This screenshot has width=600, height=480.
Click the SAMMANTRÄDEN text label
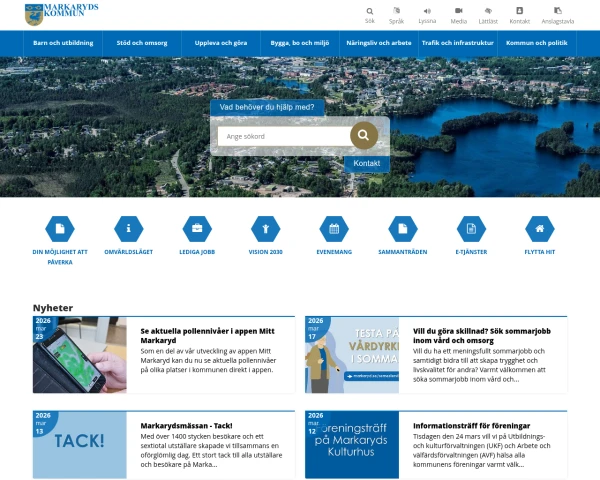tap(403, 252)
